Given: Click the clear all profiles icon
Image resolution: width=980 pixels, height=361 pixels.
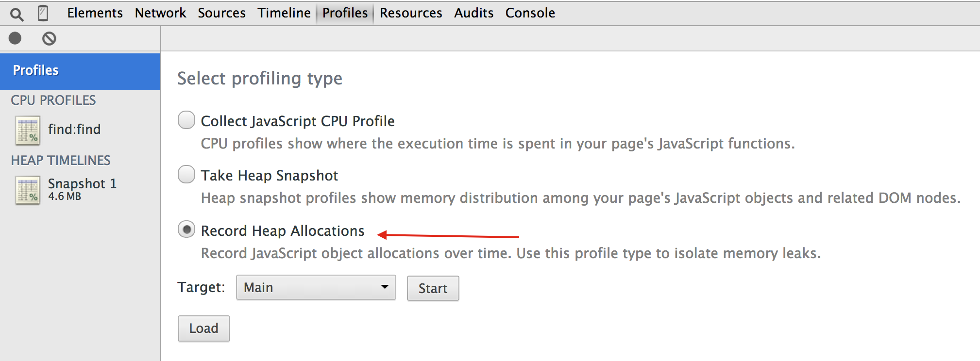Looking at the screenshot, I should tap(49, 38).
